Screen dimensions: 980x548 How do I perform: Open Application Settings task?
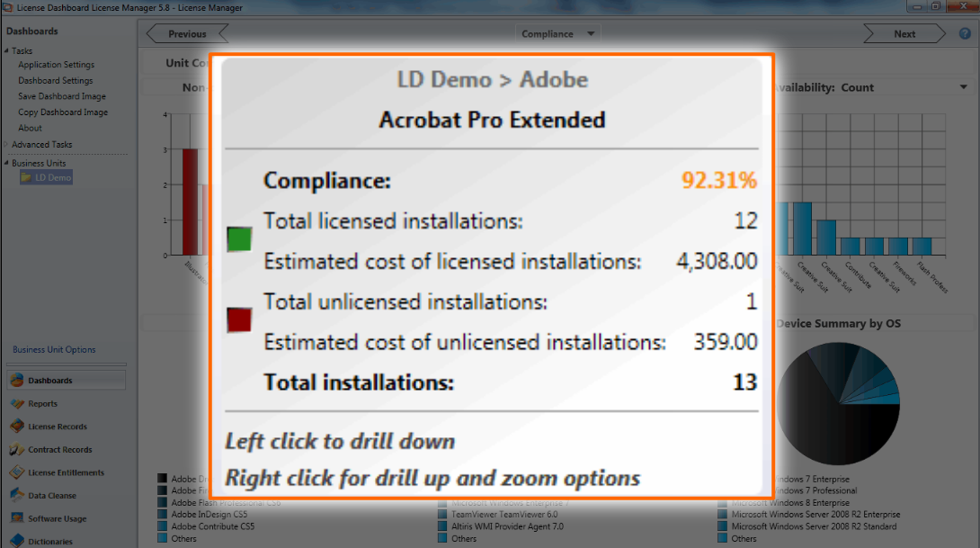pyautogui.click(x=56, y=65)
